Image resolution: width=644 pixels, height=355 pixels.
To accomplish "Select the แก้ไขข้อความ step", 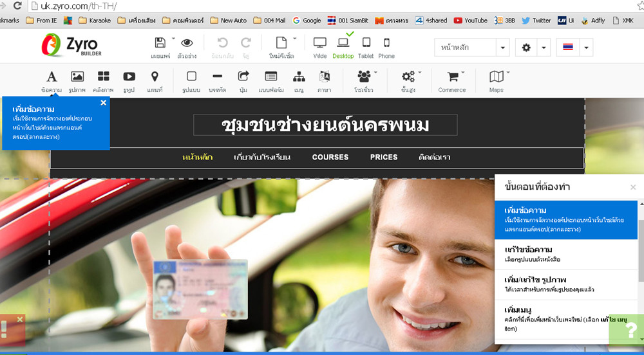I will 566,255.
